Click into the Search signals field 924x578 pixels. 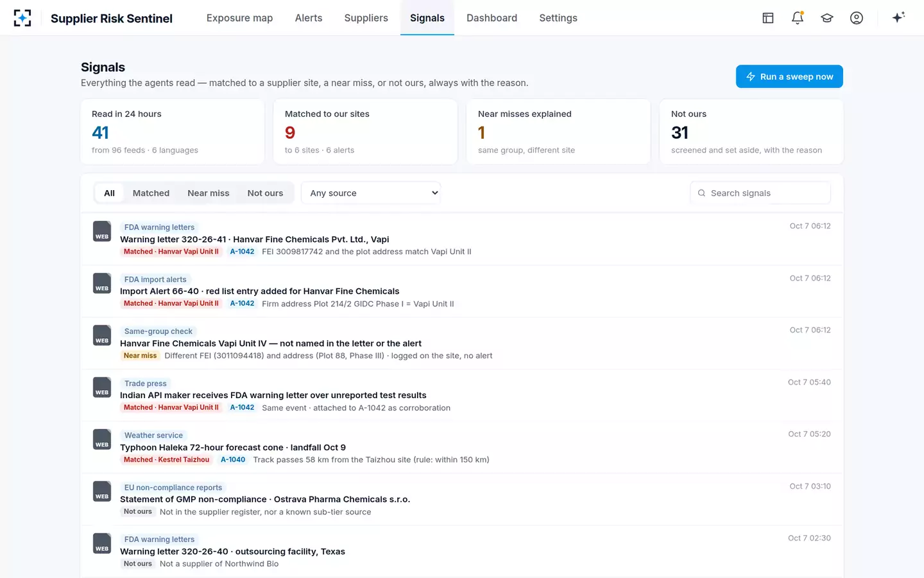click(760, 193)
